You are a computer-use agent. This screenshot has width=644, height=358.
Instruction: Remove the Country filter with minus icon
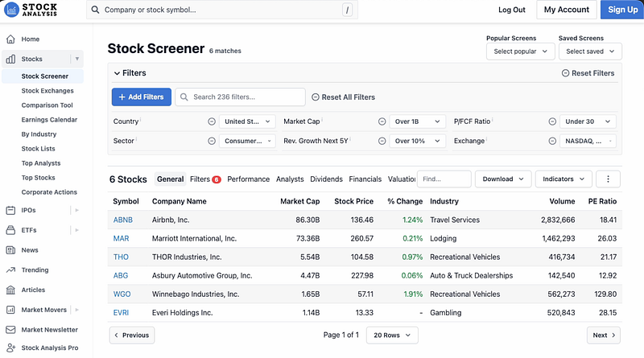point(212,121)
